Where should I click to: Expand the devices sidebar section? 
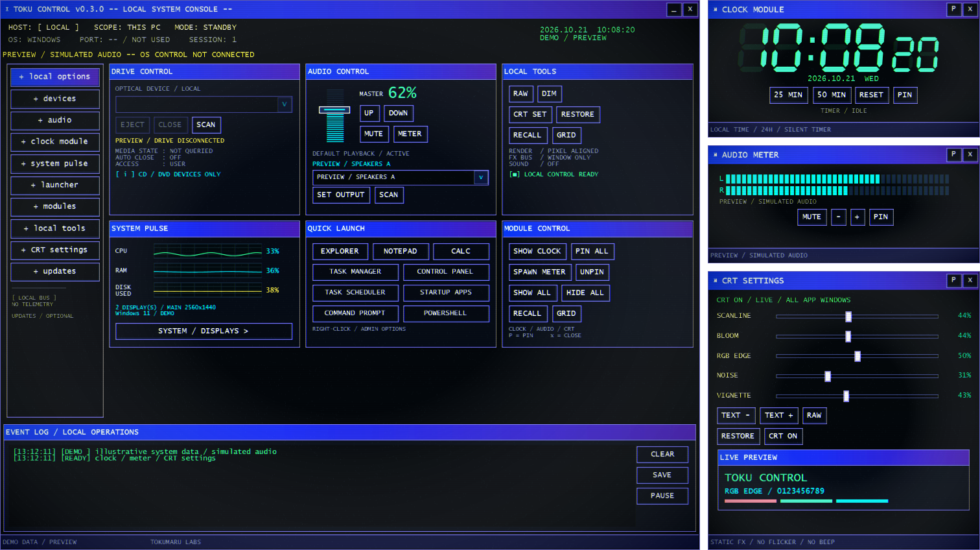coord(55,99)
